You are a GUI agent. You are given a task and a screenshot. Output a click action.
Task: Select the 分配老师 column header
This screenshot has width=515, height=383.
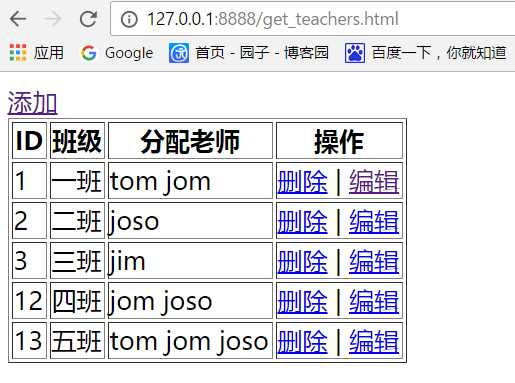[190, 141]
